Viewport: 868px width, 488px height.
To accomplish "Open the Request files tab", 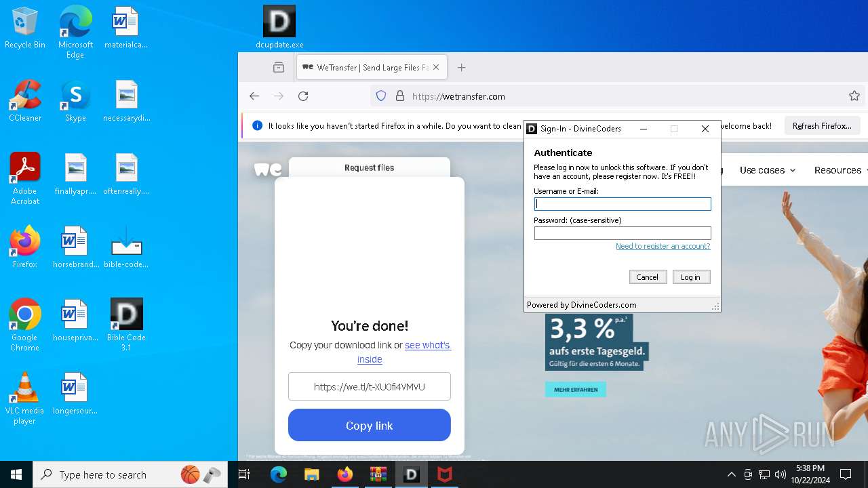I will (x=369, y=167).
